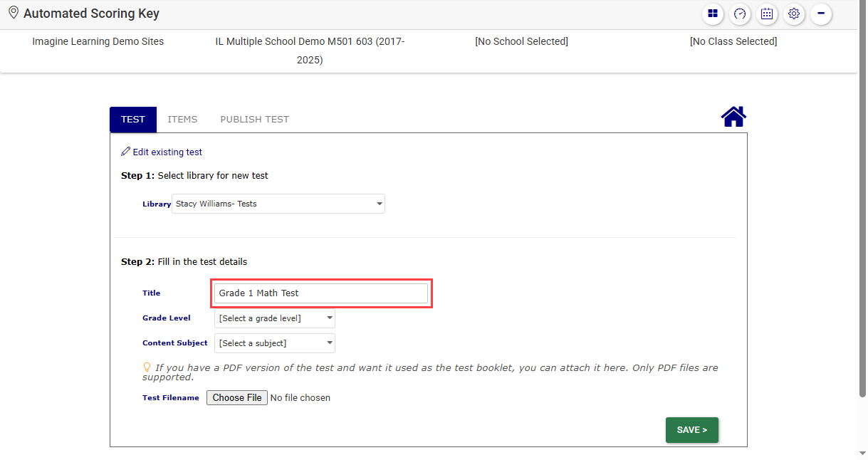Open the calendar icon in header
The width and height of the screenshot is (868, 460).
coord(767,14)
